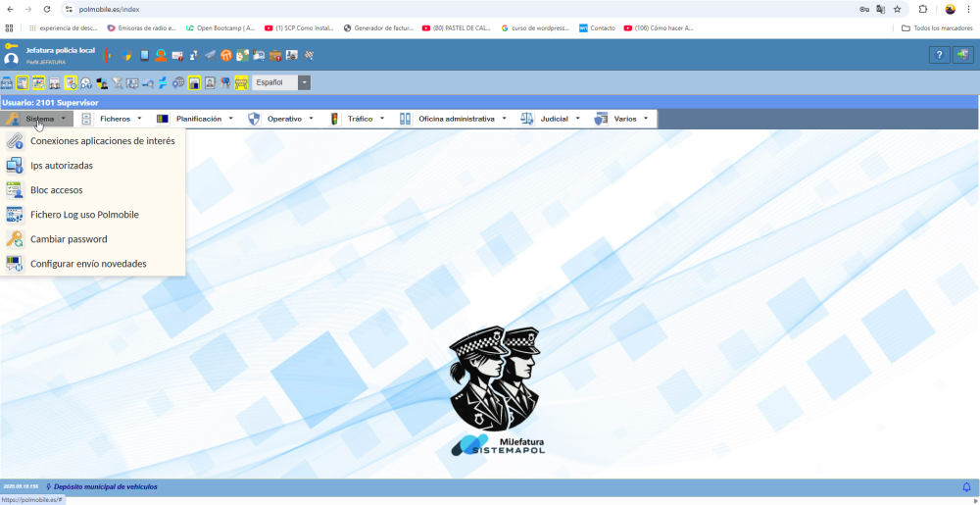Select Ips autorizadas from Sistema menu
Viewport: 980px width, 505px height.
tap(62, 166)
